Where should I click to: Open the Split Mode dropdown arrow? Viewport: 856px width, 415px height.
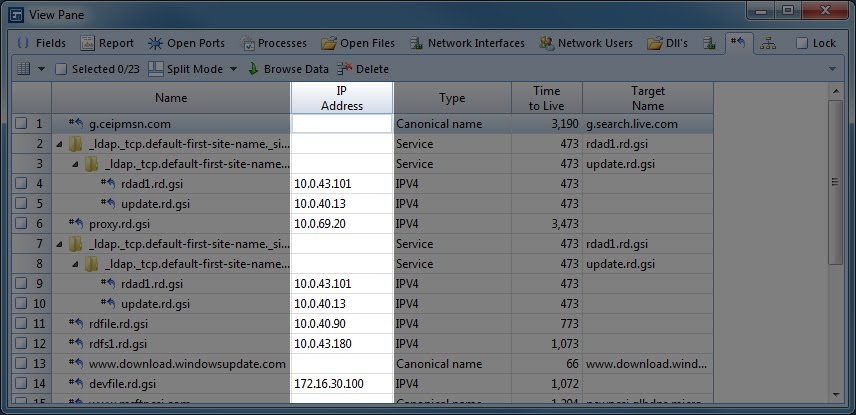coord(233,69)
